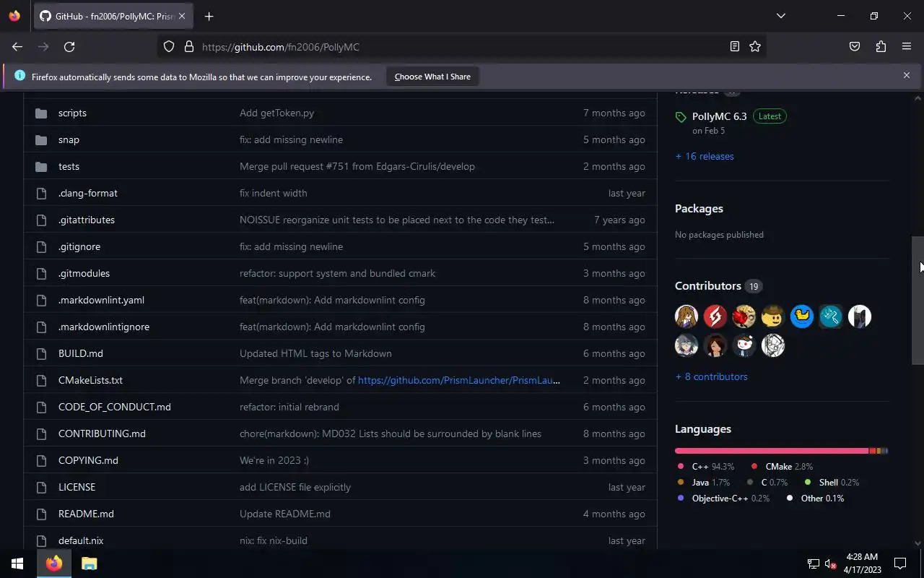This screenshot has height=578, width=924.
Task: Open File Explorer from the taskbar
Action: (89, 564)
